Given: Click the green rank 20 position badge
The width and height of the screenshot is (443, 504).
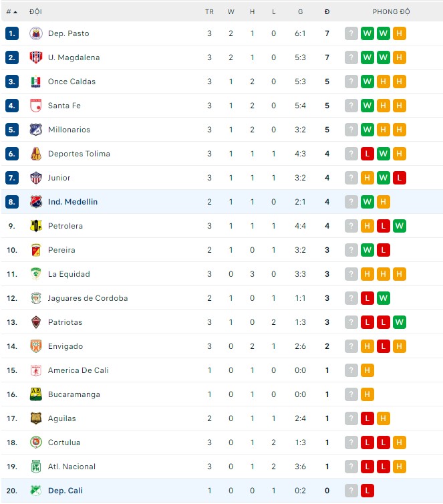Looking at the screenshot, I should pos(12,491).
